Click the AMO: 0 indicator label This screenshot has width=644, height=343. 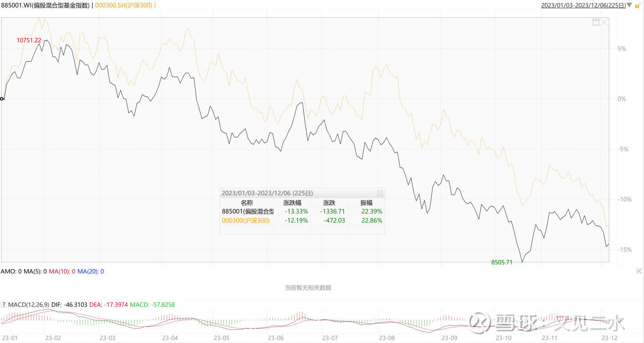tap(11, 271)
